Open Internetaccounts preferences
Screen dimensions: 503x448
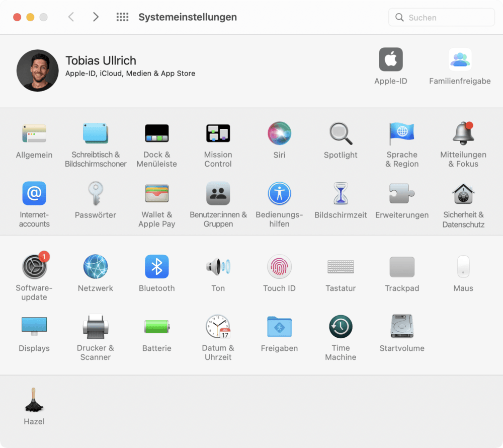tap(34, 193)
